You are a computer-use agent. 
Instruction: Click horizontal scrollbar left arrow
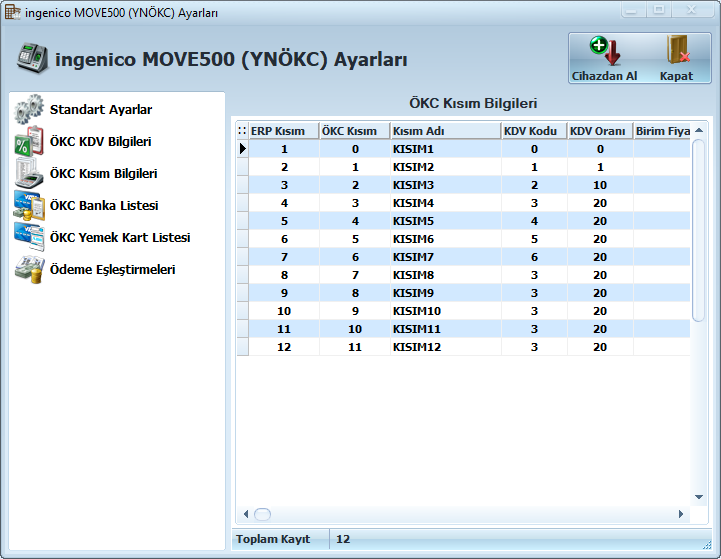coord(246,514)
